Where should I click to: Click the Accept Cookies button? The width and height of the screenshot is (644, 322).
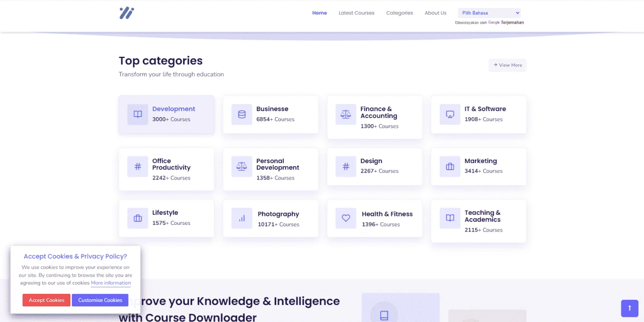pyautogui.click(x=46, y=300)
